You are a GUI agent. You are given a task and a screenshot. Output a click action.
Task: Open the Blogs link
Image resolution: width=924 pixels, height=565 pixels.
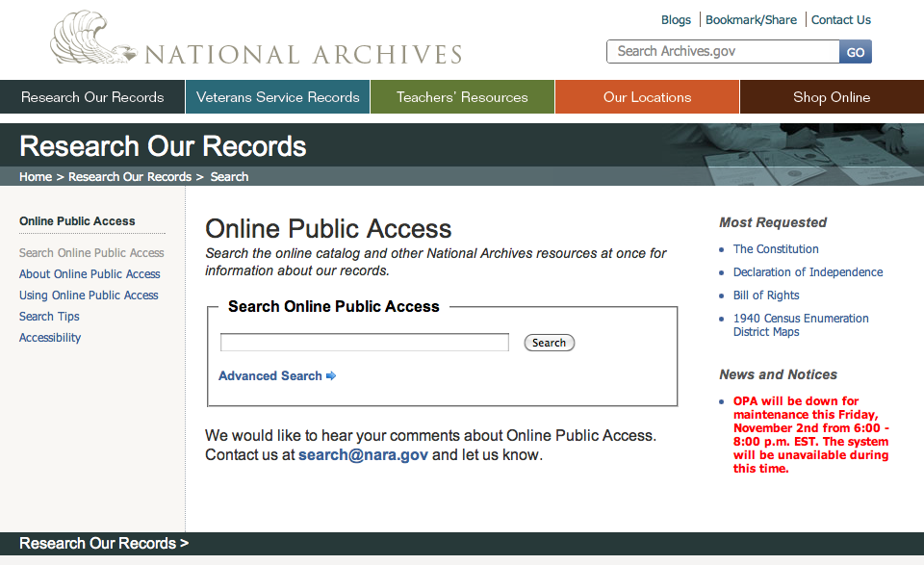point(676,19)
